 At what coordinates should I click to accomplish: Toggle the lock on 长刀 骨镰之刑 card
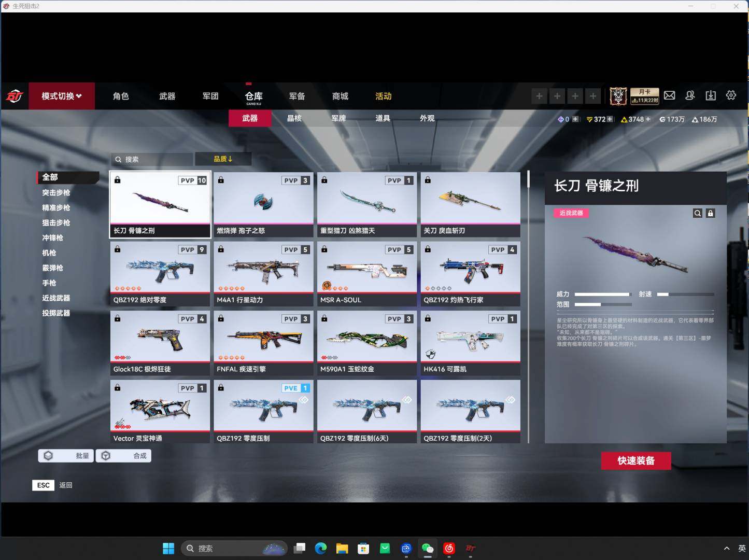point(118,180)
